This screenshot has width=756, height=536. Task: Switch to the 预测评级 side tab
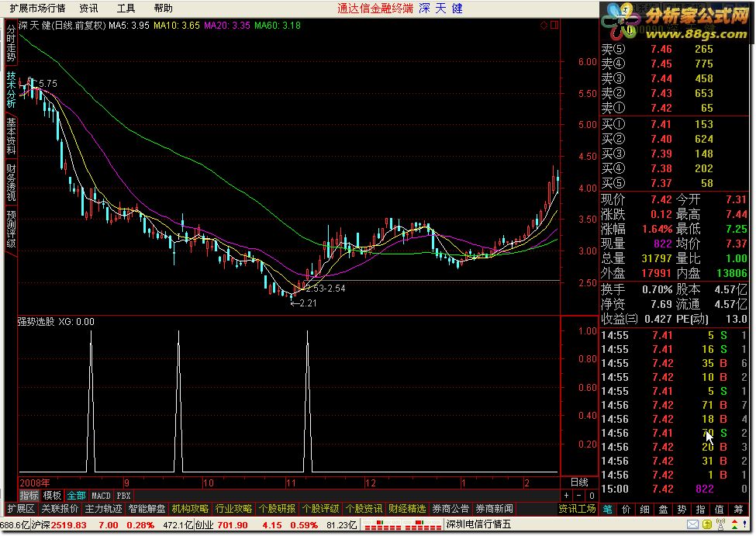[11, 229]
